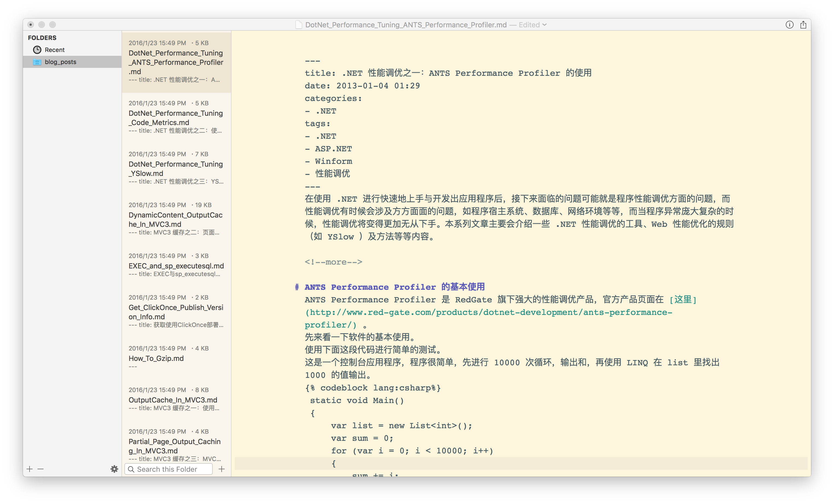The image size is (834, 504).
Task: Open How_To_Gzip.md note
Action: [176, 358]
